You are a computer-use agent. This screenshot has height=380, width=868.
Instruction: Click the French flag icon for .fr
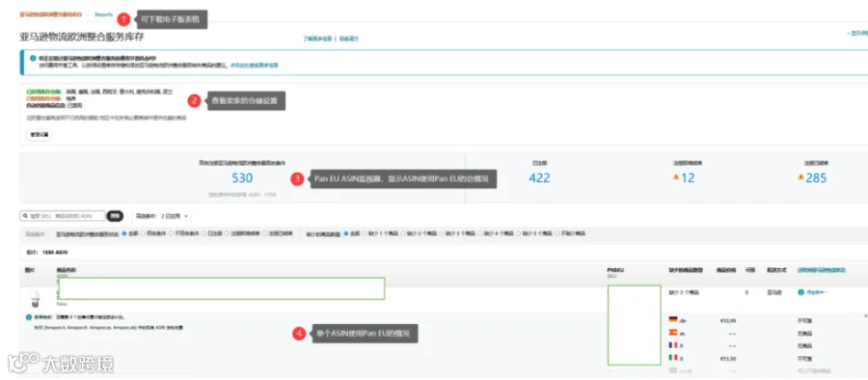point(673,345)
